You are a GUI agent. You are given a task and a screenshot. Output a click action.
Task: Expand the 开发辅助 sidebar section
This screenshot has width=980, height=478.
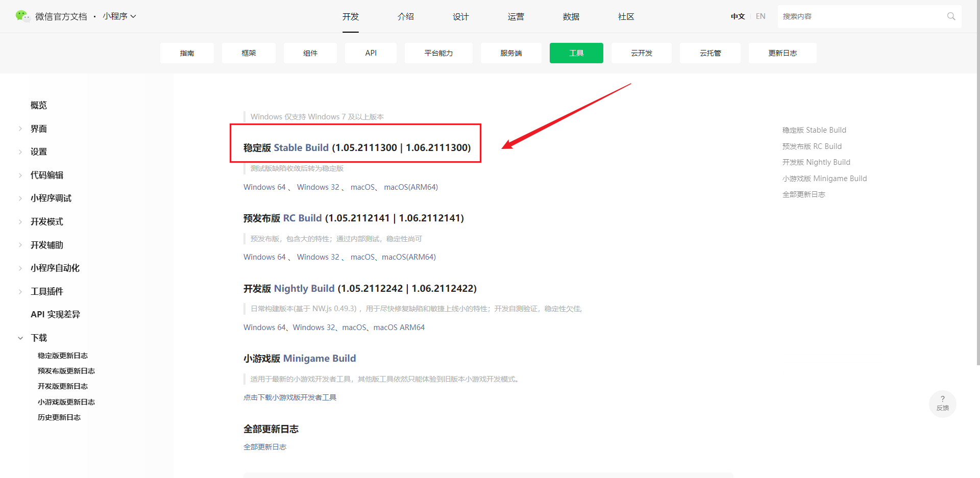pyautogui.click(x=47, y=244)
